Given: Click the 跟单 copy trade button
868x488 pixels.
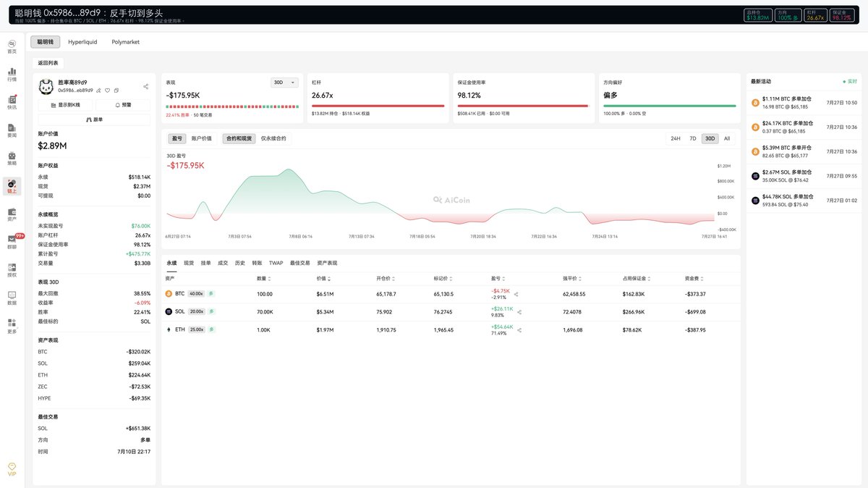Looking at the screenshot, I should (x=94, y=119).
